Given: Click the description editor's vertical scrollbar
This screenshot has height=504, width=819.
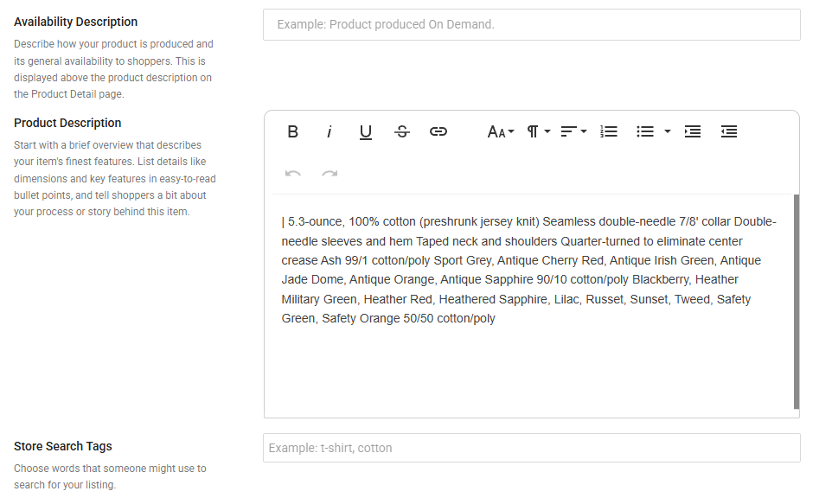Looking at the screenshot, I should tap(797, 301).
